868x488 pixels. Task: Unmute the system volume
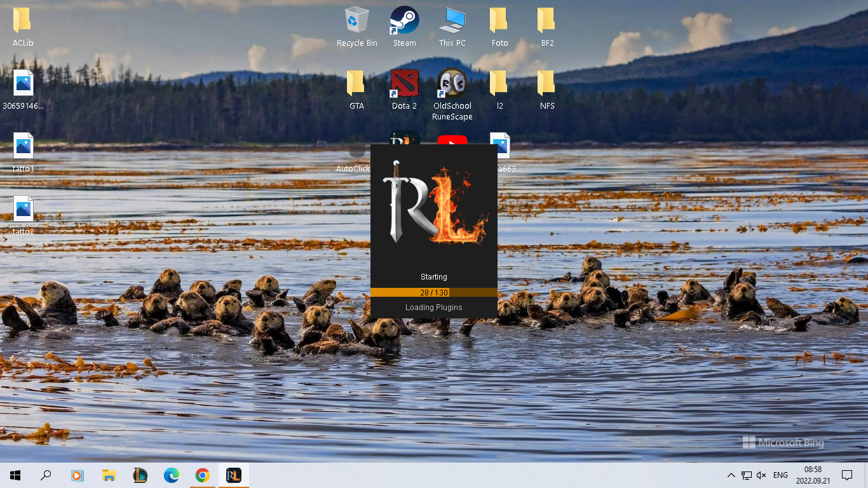click(761, 475)
